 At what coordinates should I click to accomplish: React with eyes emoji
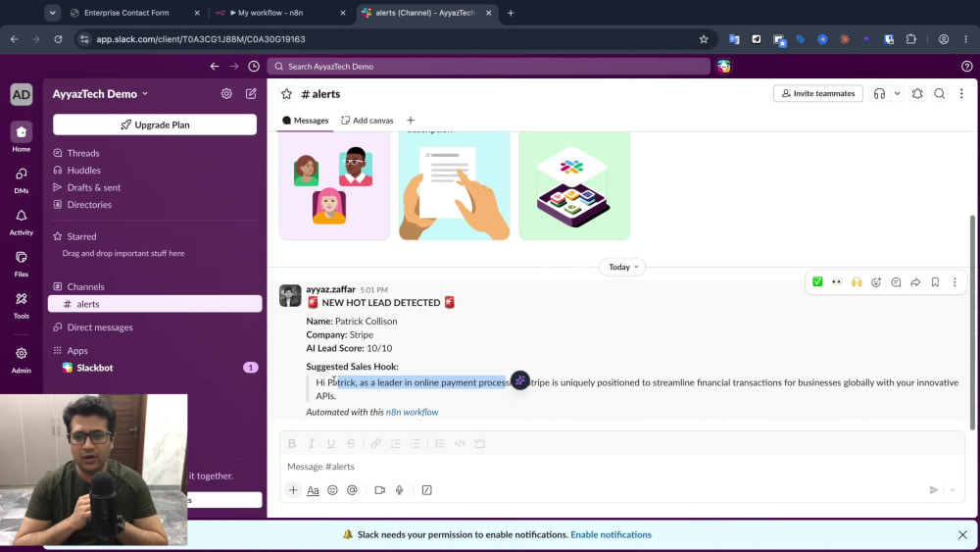tap(837, 282)
